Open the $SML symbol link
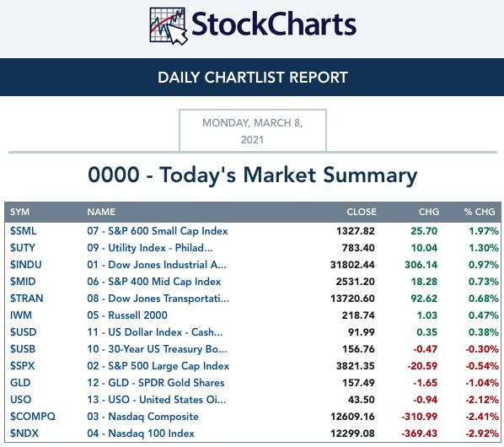Viewport: 504px width, 447px height. point(23,231)
